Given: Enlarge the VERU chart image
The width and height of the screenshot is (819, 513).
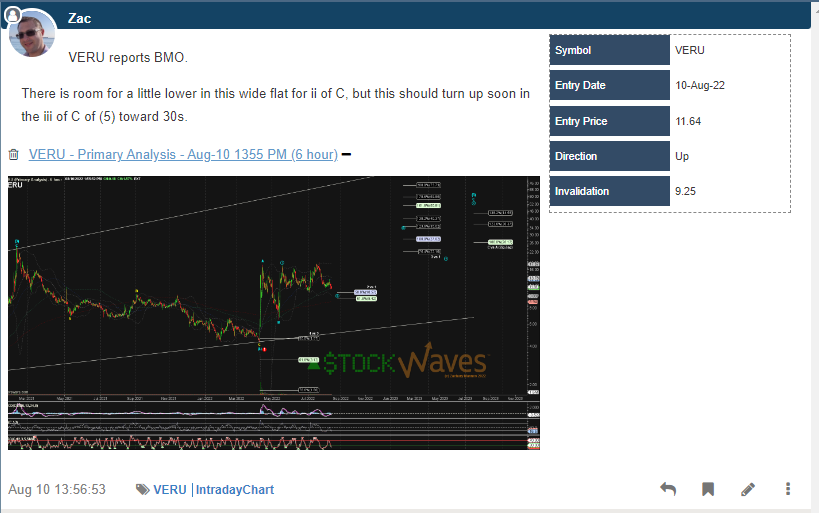Looking at the screenshot, I should [x=274, y=313].
